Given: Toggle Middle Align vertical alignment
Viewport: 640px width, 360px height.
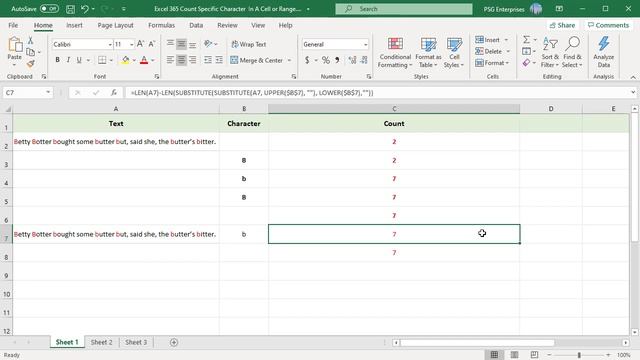Looking at the screenshot, I should pyautogui.click(x=181, y=44).
